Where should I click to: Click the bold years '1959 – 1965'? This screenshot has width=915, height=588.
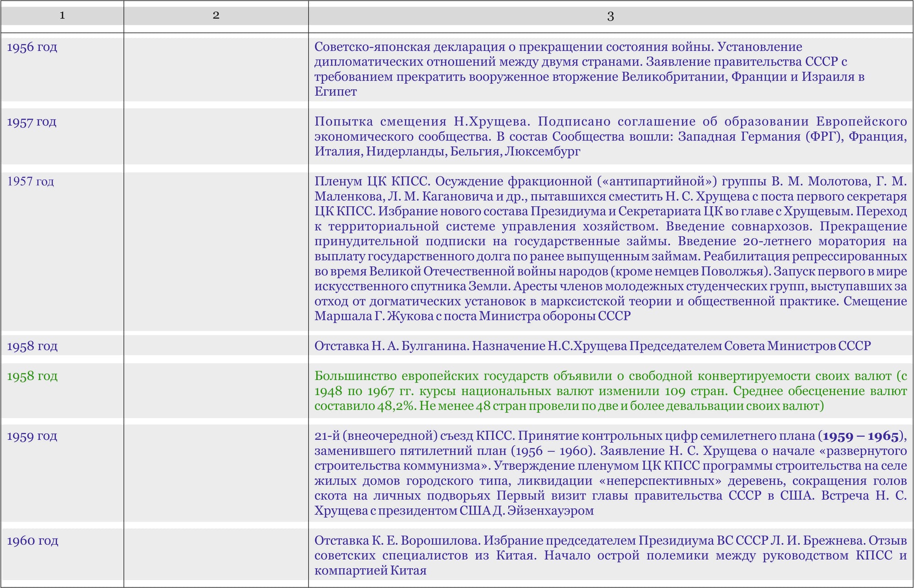(861, 436)
